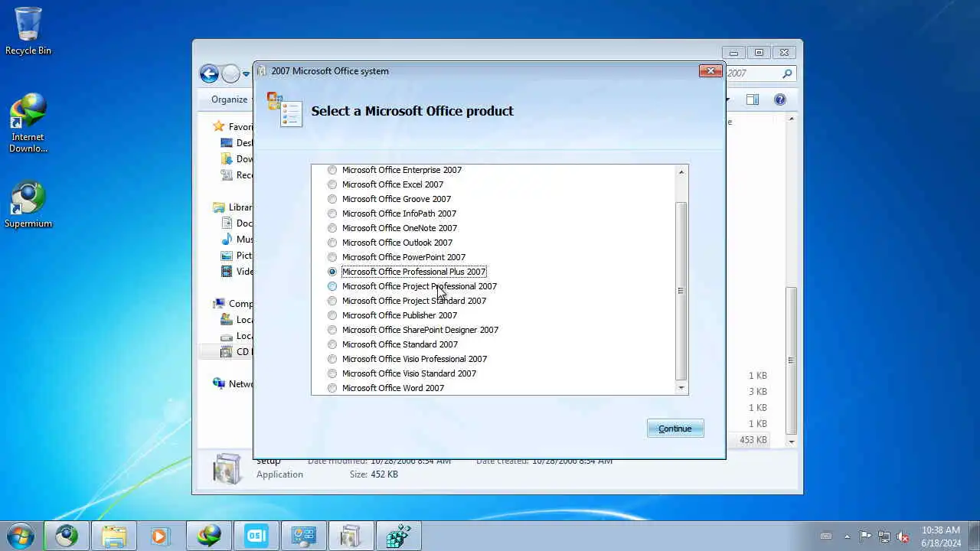Select Microsoft Office OneNote 2007

click(x=332, y=228)
